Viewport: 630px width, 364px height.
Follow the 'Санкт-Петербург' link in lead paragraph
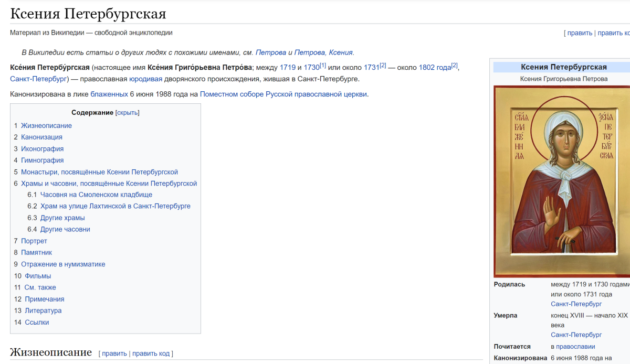click(x=38, y=79)
